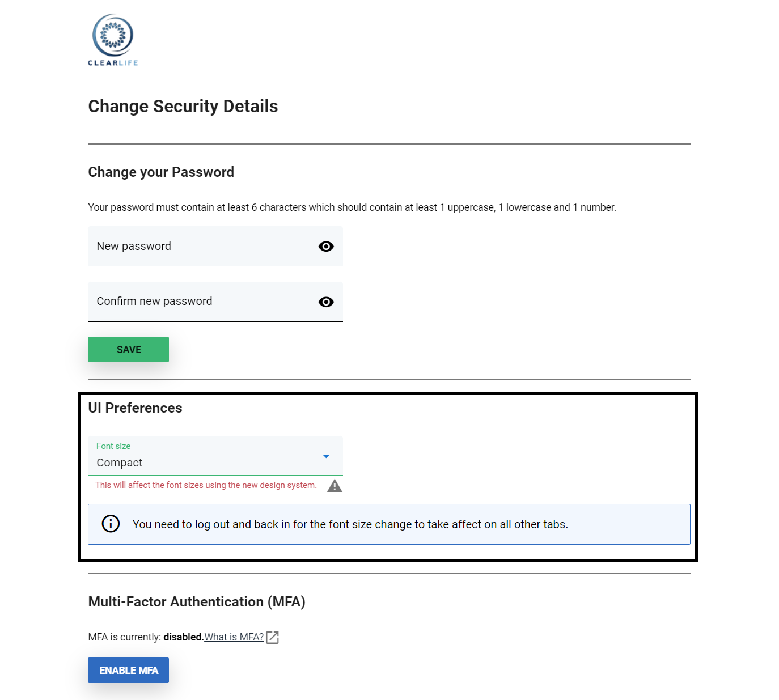Viewport: 779px width, 700px height.
Task: Click the UI Preferences heading
Action: click(x=135, y=408)
